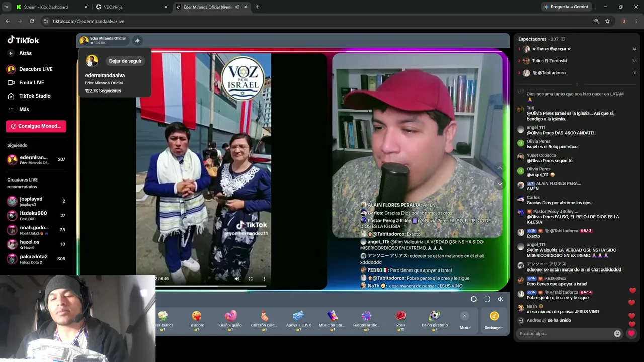Send the Te adoro gift
The width and height of the screenshot is (644, 362).
point(196,320)
